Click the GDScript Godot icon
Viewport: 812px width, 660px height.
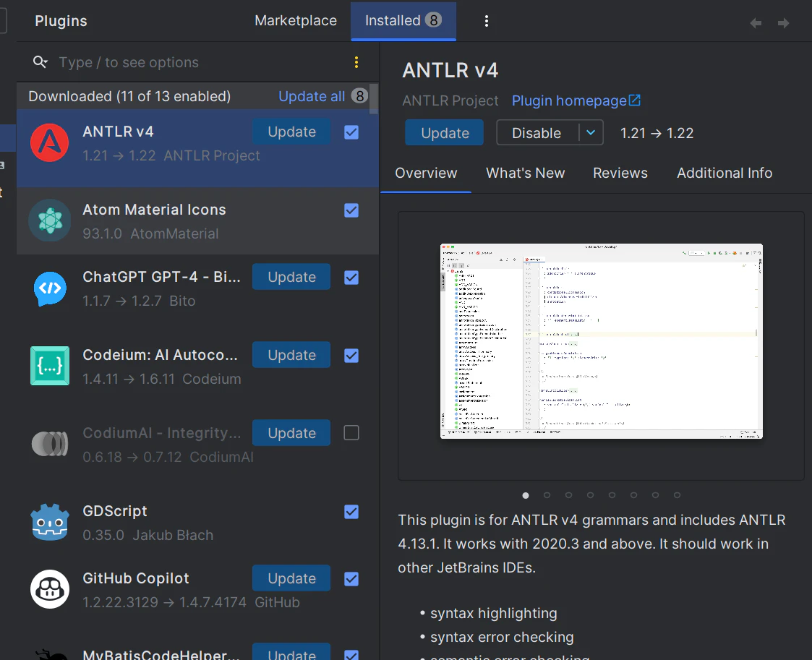pyautogui.click(x=50, y=522)
